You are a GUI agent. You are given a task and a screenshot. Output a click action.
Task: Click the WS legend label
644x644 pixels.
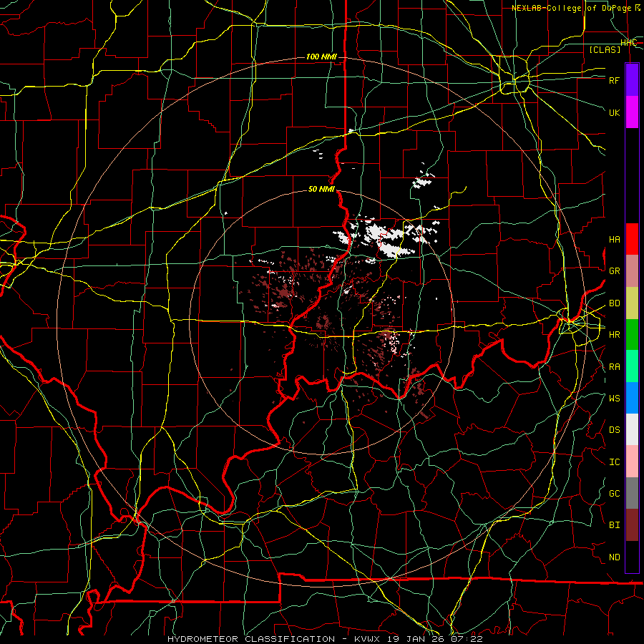tap(615, 399)
